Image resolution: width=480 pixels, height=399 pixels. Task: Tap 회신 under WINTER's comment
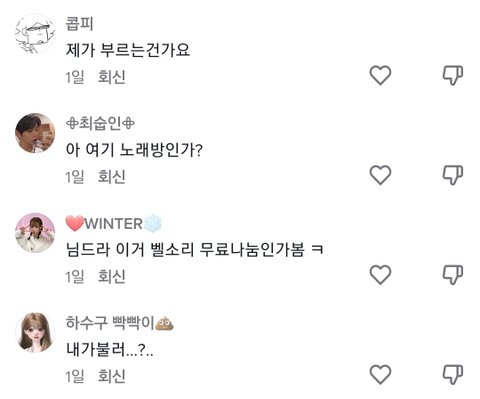coord(112,276)
